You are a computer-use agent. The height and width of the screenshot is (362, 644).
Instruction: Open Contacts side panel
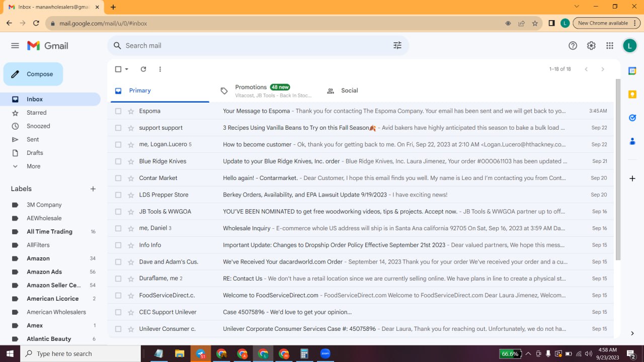(632, 141)
